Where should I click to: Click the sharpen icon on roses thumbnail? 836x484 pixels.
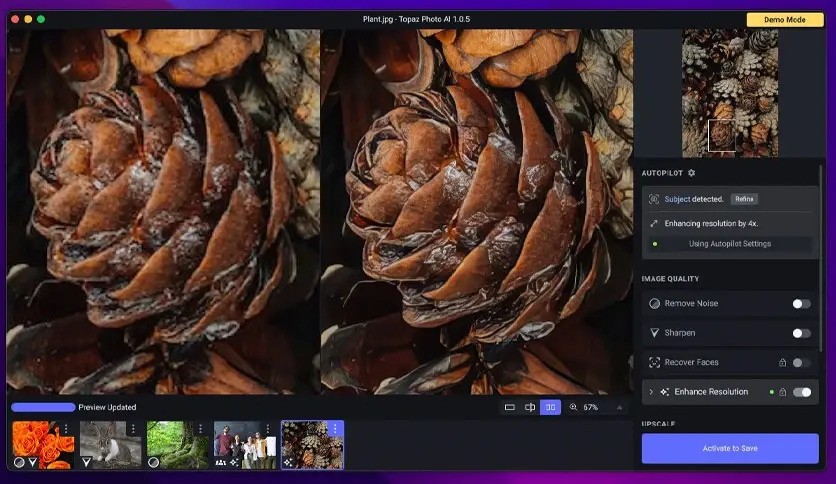(32, 462)
